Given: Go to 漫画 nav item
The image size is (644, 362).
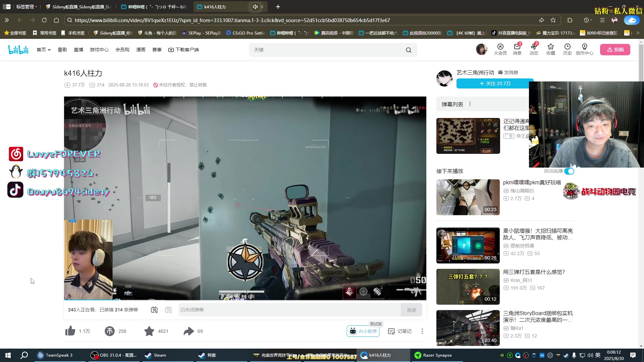Looking at the screenshot, I should pyautogui.click(x=141, y=50).
